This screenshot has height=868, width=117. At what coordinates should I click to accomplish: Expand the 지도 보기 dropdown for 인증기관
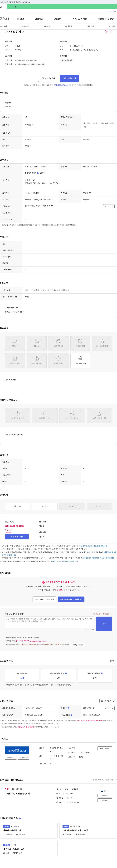(x=109, y=708)
